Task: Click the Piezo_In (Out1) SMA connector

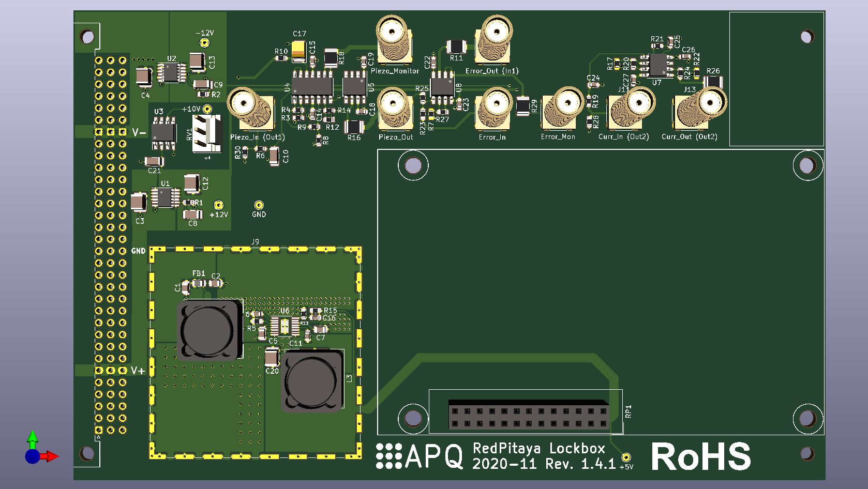Action: [x=251, y=109]
